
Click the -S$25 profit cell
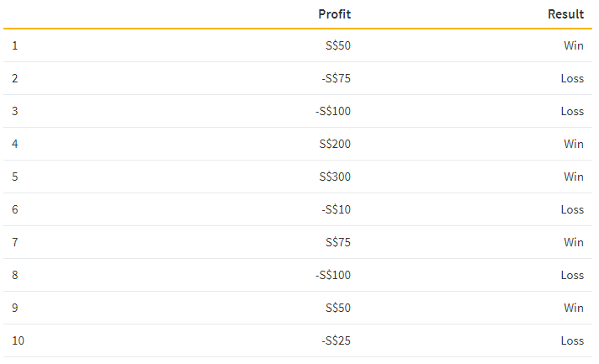(336, 340)
